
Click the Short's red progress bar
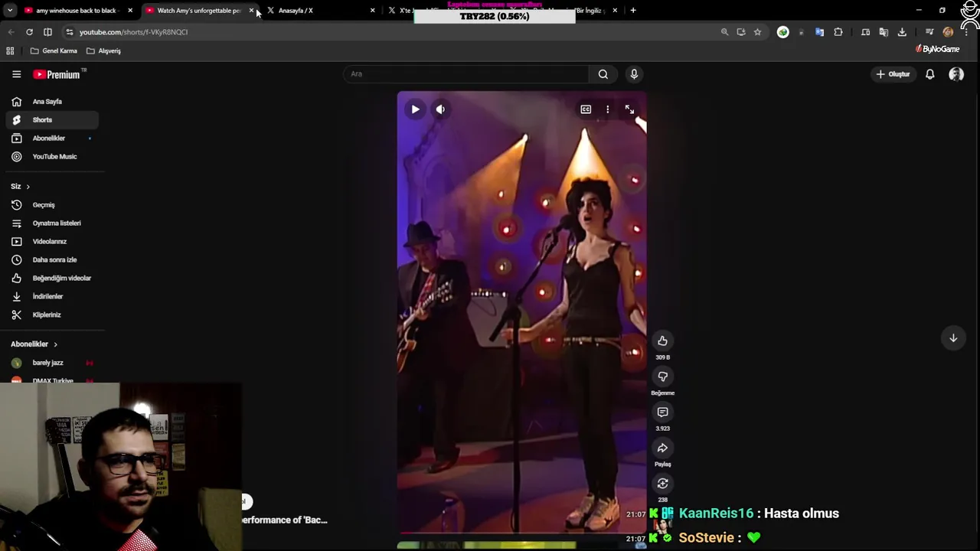point(521,532)
